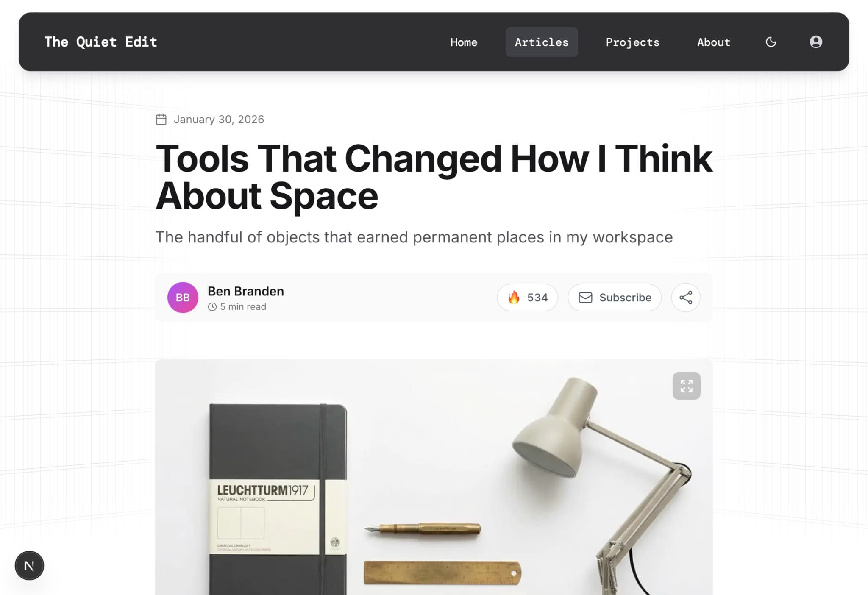The image size is (868, 595).
Task: Open the Next.js dev tools badge
Action: tap(29, 565)
